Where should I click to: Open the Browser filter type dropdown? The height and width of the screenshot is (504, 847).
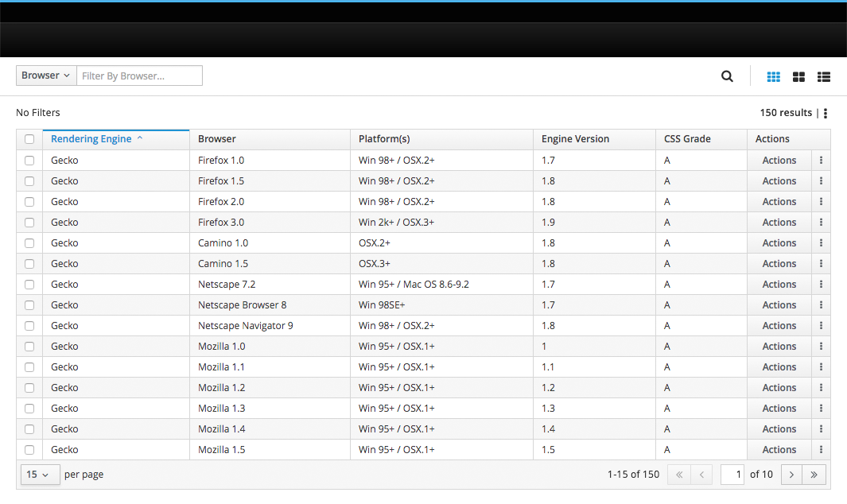pyautogui.click(x=46, y=76)
